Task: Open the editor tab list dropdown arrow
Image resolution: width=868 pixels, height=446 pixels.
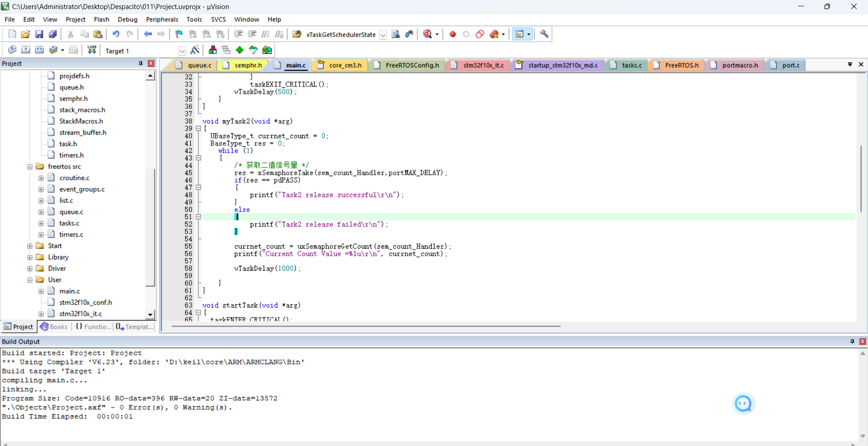Action: click(x=850, y=65)
